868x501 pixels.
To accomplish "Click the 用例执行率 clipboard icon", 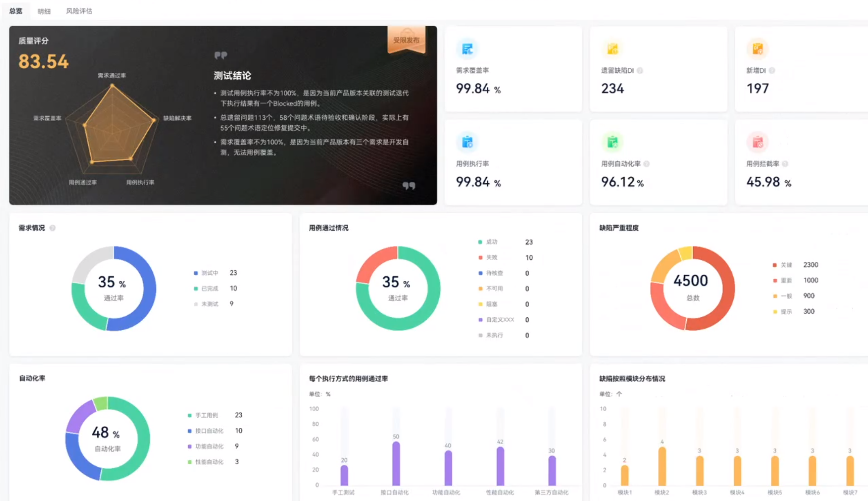I will coord(467,142).
